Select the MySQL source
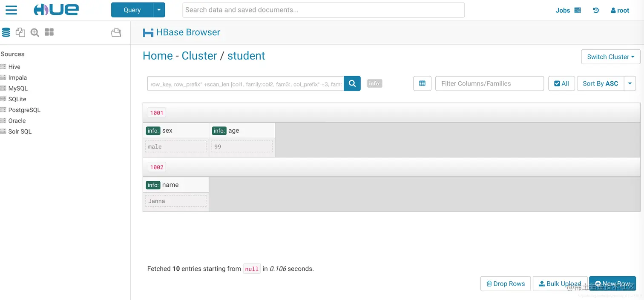Image resolution: width=644 pixels, height=300 pixels. (18, 88)
